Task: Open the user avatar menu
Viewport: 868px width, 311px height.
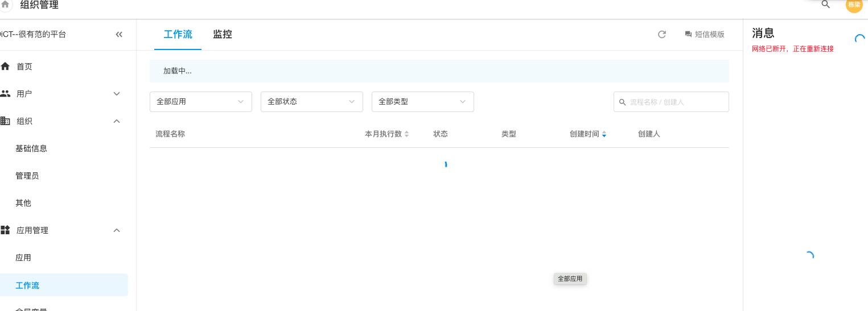Action: tap(854, 5)
